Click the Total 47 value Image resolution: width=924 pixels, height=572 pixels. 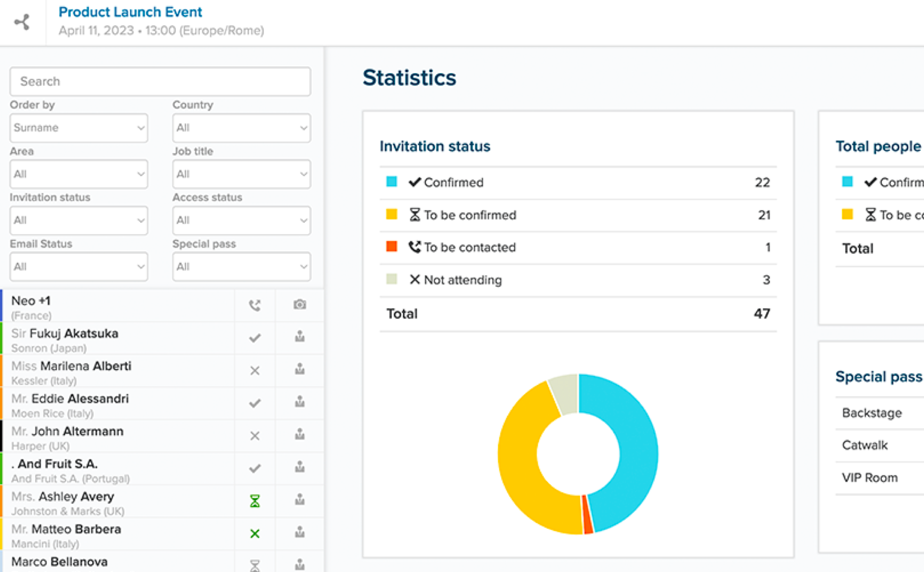click(x=762, y=314)
